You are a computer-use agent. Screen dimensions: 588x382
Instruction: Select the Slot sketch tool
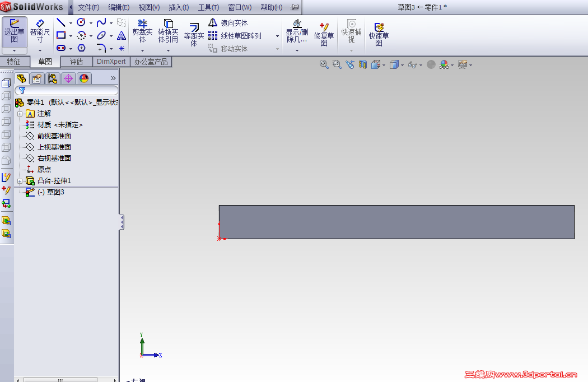[x=60, y=48]
